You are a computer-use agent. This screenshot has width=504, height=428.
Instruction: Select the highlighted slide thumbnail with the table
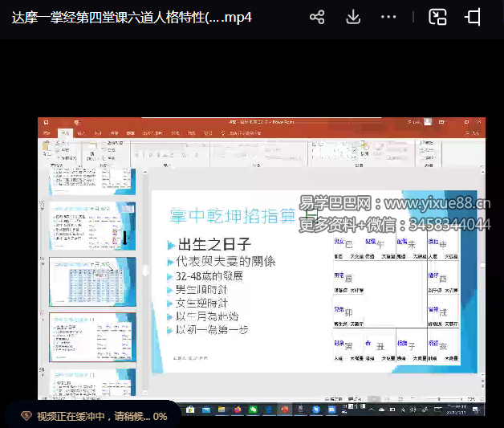tap(92, 280)
